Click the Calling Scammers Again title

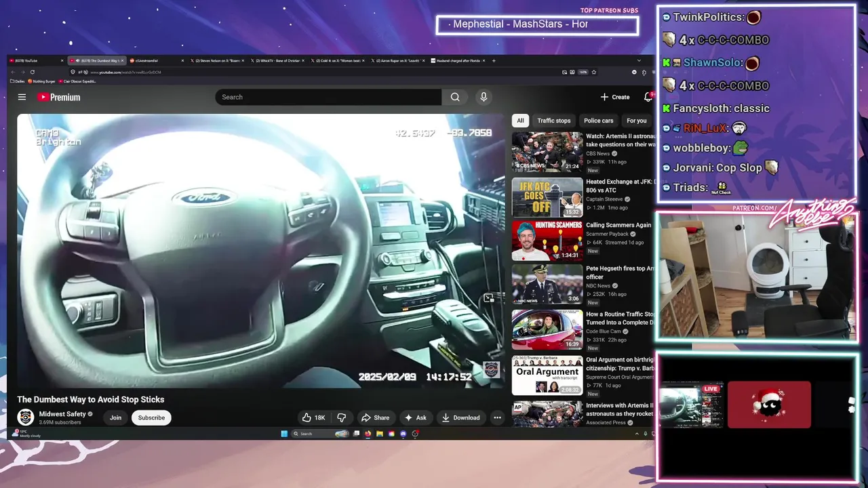pyautogui.click(x=618, y=225)
